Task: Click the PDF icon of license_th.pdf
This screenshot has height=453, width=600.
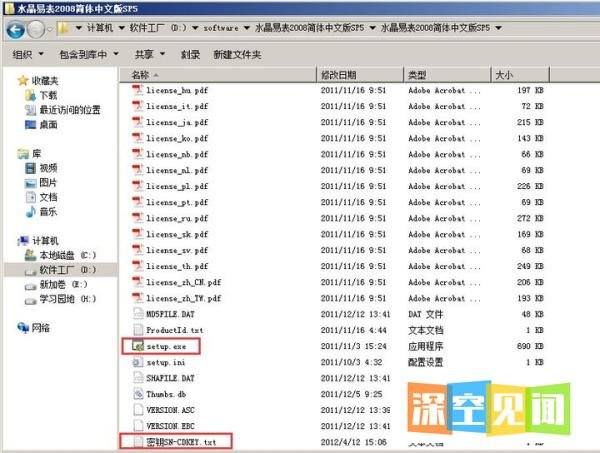Action: coord(137,266)
